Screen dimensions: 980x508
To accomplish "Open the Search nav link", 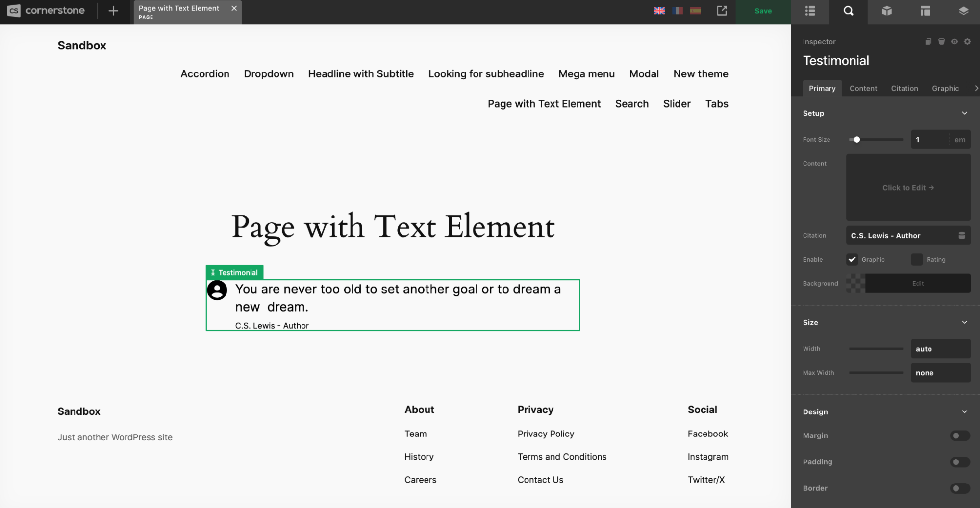I will coord(631,104).
